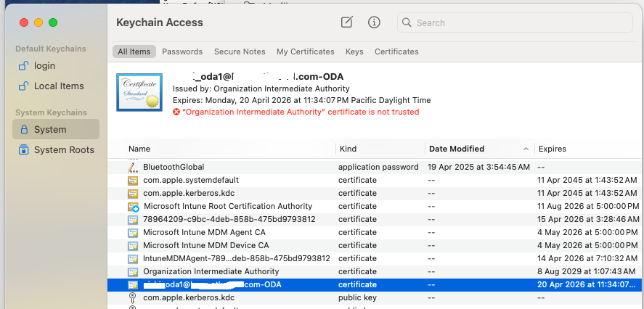Sort by the Kind column header
644x309 pixels.
pos(349,149)
